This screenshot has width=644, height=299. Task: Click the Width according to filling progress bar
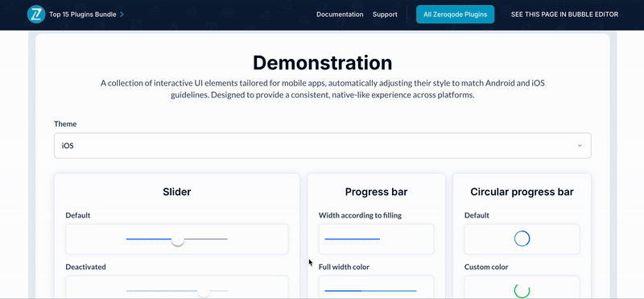tap(352, 239)
